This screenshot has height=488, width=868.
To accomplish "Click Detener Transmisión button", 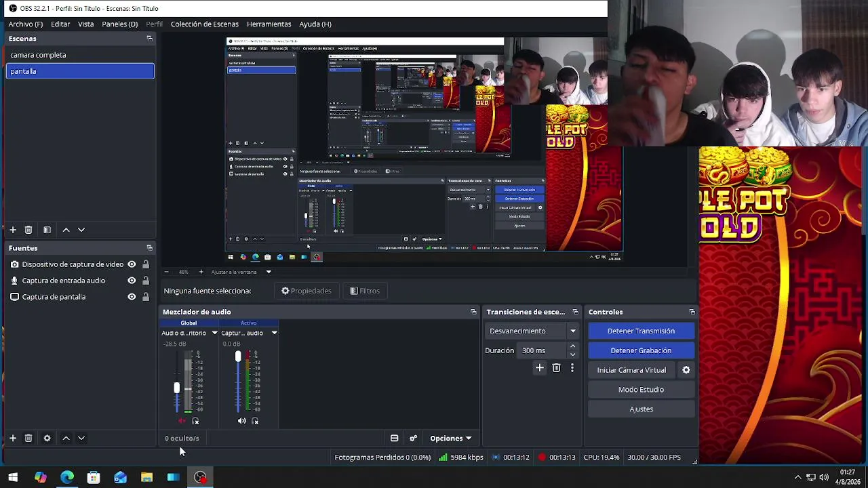I will pos(641,331).
